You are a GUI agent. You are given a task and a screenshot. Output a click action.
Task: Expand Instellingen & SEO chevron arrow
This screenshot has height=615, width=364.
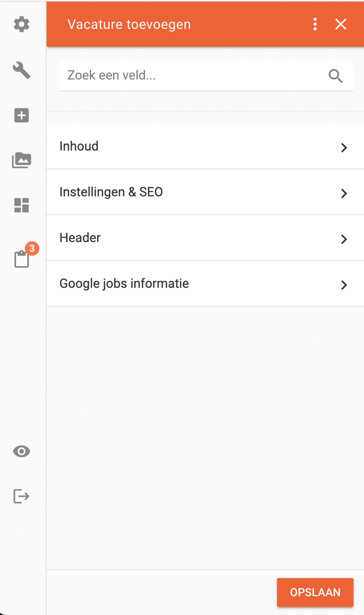coord(344,193)
